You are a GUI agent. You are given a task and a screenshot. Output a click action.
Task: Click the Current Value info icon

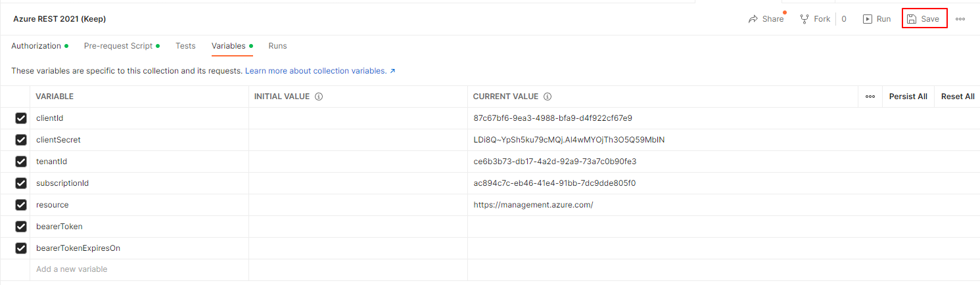(x=548, y=97)
